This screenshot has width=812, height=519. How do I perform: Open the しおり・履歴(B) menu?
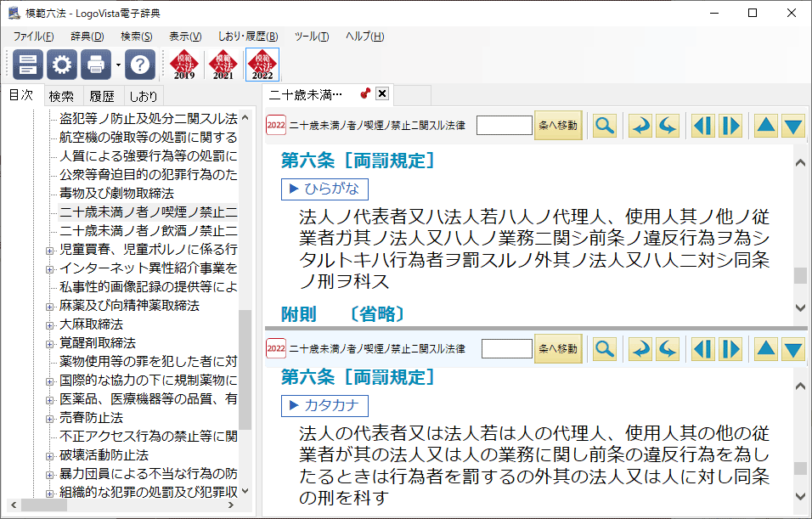coord(247,37)
